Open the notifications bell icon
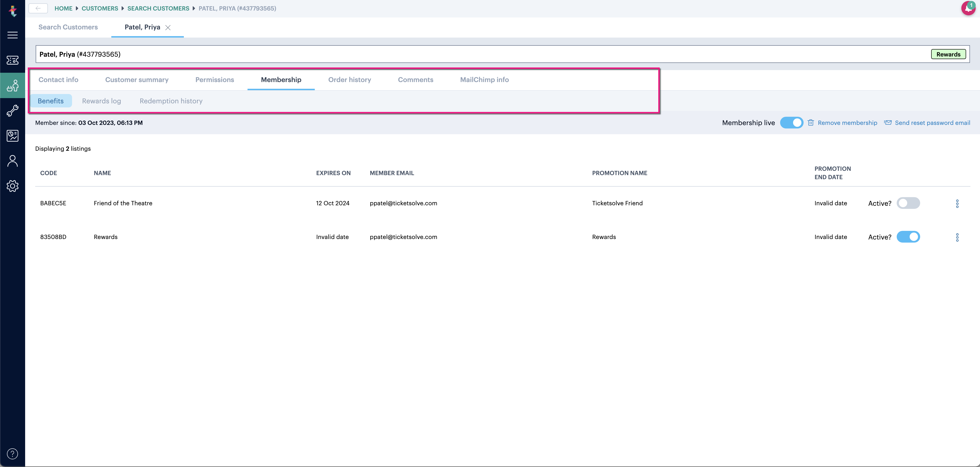Screen dimensions: 980x467 [968, 8]
